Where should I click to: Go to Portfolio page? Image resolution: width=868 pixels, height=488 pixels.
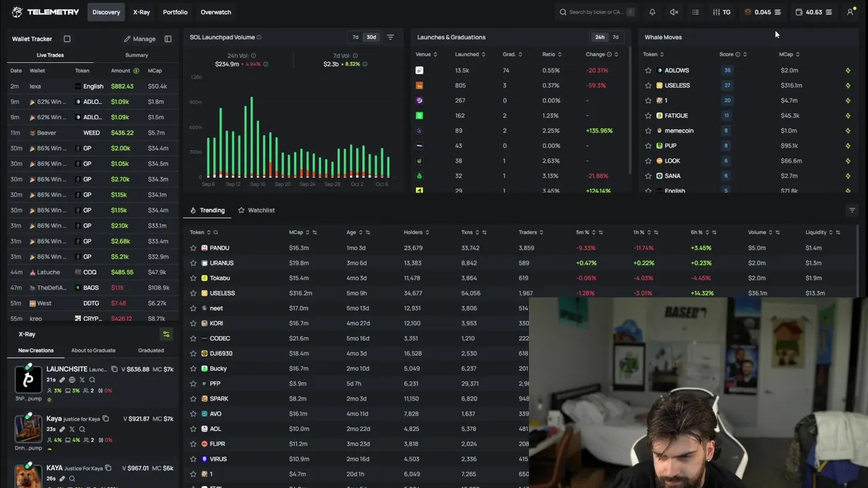[175, 12]
